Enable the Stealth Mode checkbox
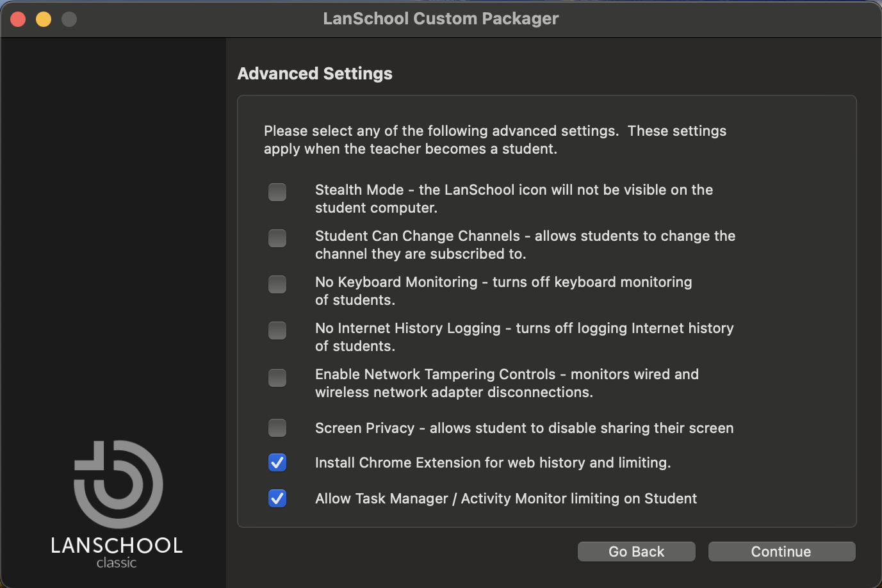 (277, 192)
